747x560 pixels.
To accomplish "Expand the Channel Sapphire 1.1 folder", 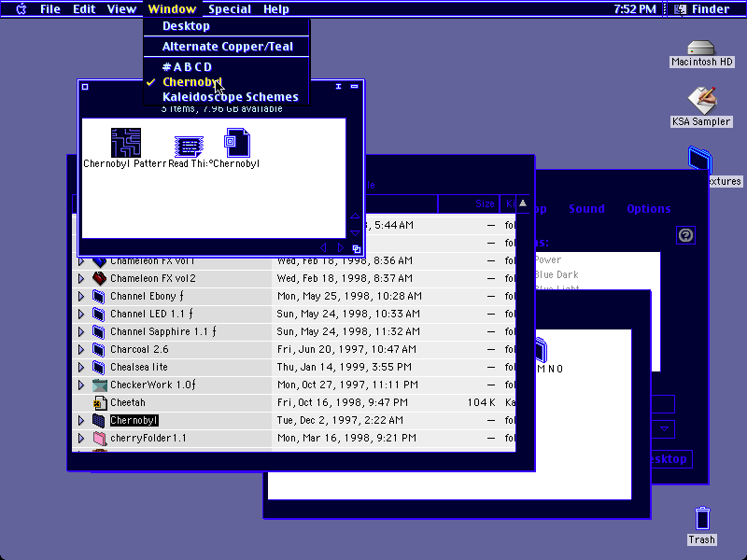I will click(81, 331).
